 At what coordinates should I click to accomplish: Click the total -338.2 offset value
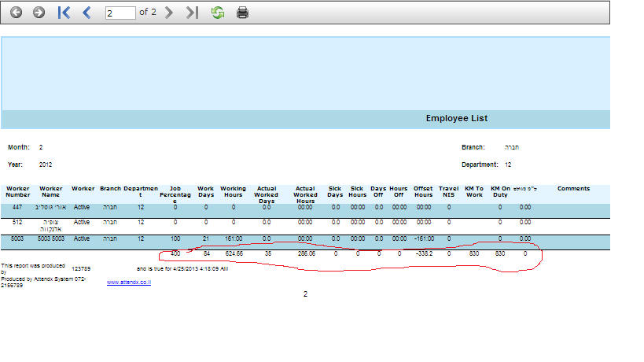(x=425, y=254)
